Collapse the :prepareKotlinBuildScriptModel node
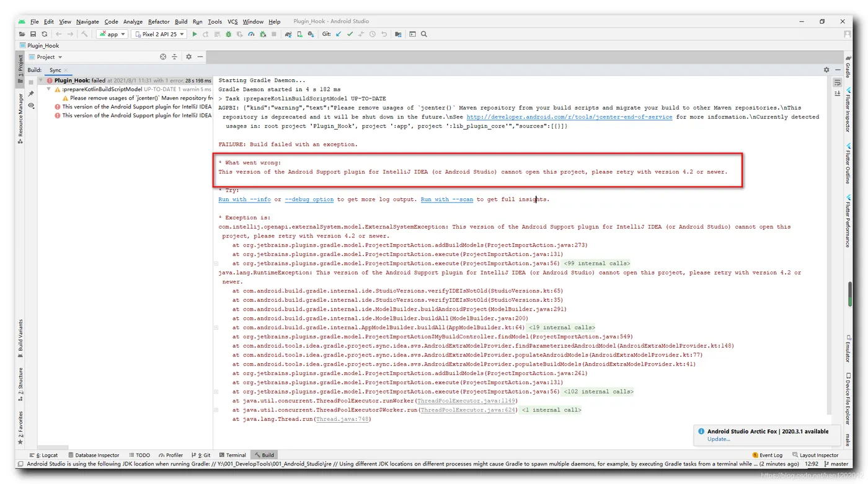This screenshot has height=484, width=868. (50, 89)
